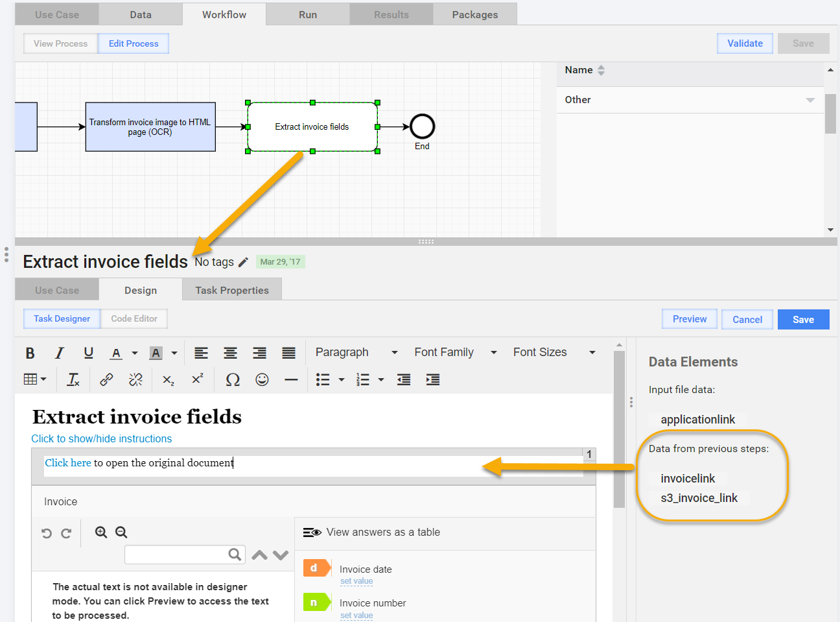The width and height of the screenshot is (840, 622).
Task: Click the show/hide instructions link
Action: [x=102, y=439]
